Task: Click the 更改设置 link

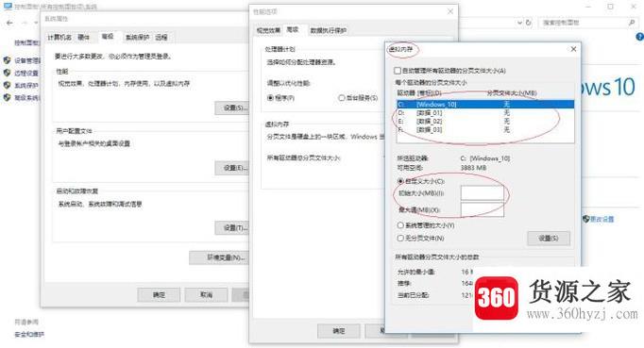Action: [x=602, y=219]
